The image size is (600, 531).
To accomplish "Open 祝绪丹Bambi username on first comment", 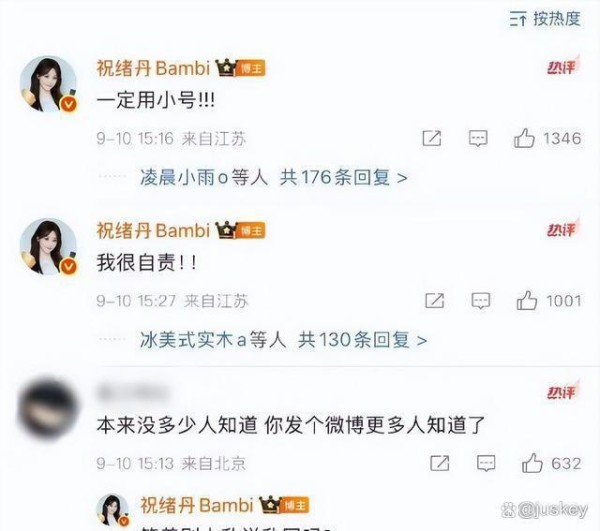I will click(153, 68).
